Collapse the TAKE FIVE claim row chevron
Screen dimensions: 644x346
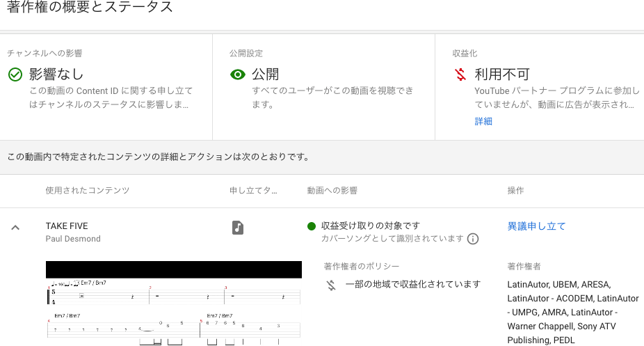click(15, 227)
